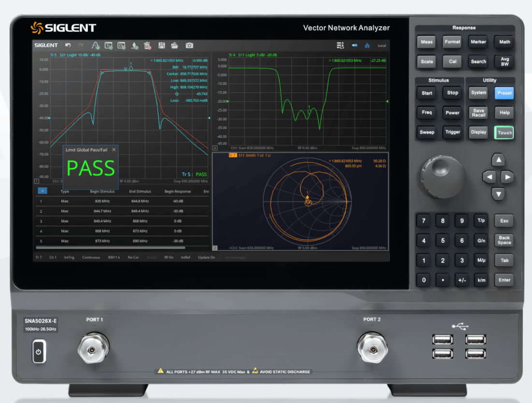Click the Trigger key
This screenshot has width=532, height=403.
[x=452, y=132]
